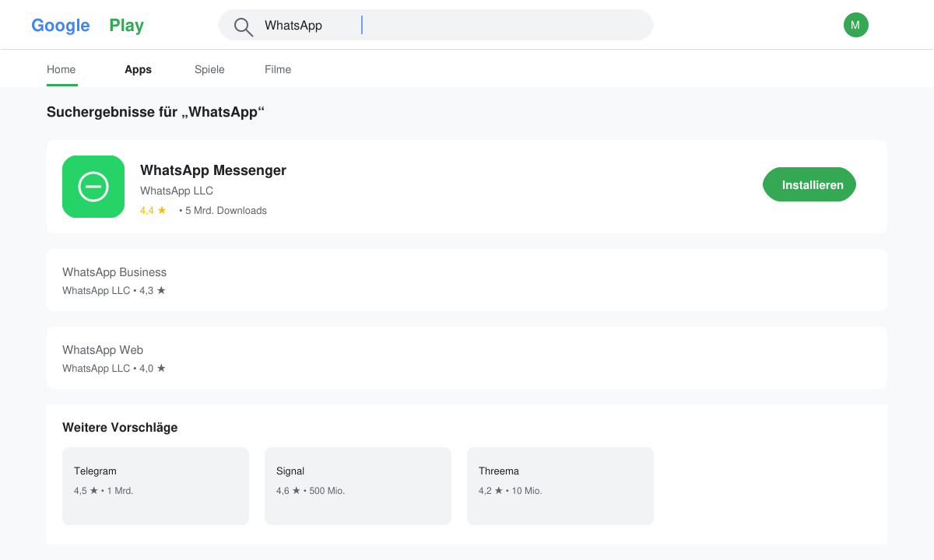Click the search magnifier icon
The width and height of the screenshot is (934, 560).
pos(244,27)
